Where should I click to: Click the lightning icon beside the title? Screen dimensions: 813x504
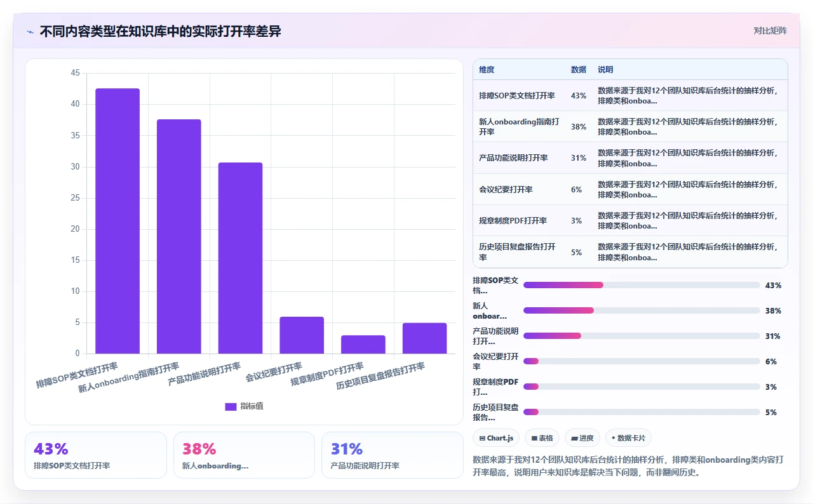pyautogui.click(x=30, y=32)
